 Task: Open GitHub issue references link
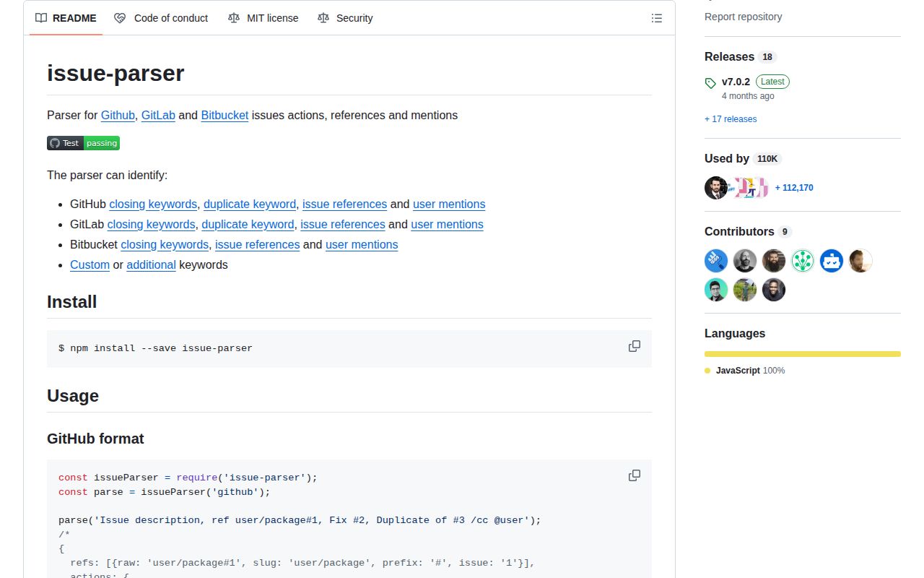click(x=345, y=204)
